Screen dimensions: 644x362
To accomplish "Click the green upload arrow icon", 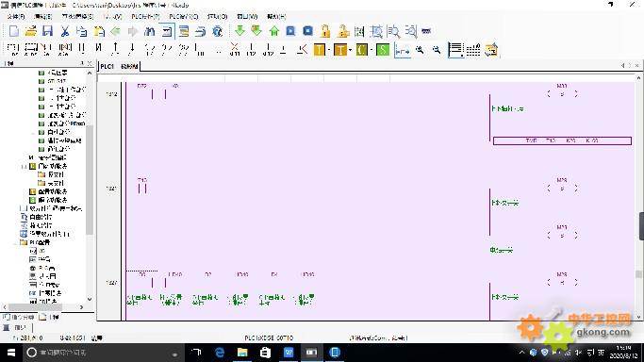I will click(x=274, y=31).
